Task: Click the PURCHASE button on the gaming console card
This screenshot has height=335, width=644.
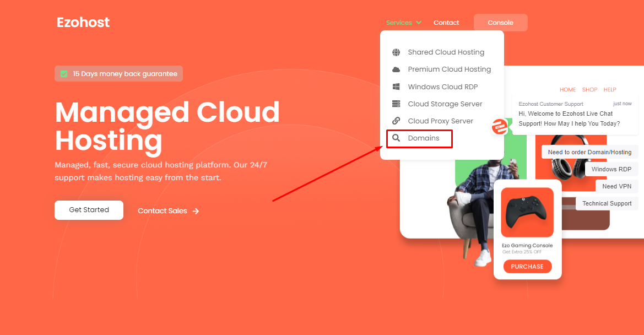Action: (527, 267)
